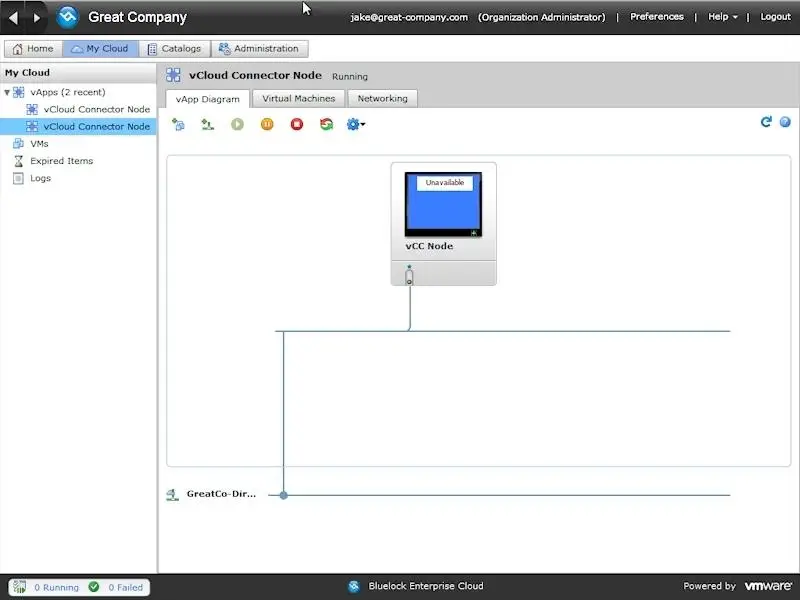Click the red Stop vApp button
Viewport: 800px width, 600px height.
point(297,124)
